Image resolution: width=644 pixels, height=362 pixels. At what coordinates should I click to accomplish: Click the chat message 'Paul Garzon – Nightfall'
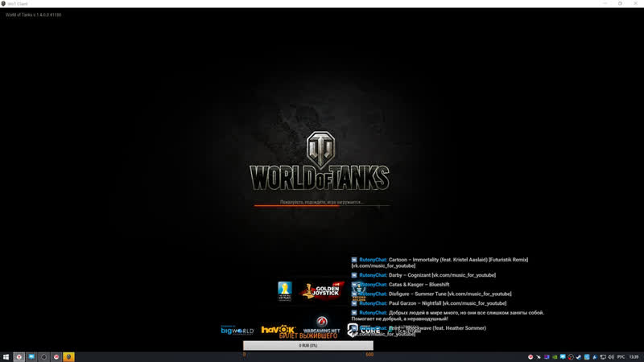(429, 303)
